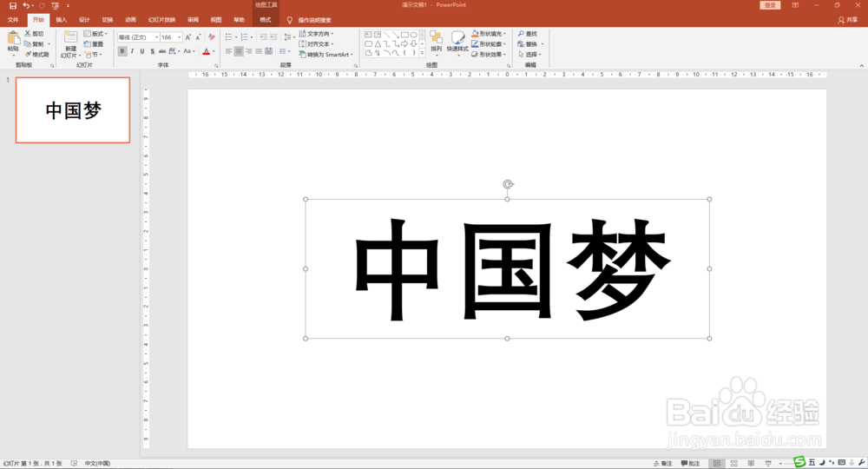868x469 pixels.
Task: Pick the rectangle shape in the shapes gallery
Action: (404, 35)
